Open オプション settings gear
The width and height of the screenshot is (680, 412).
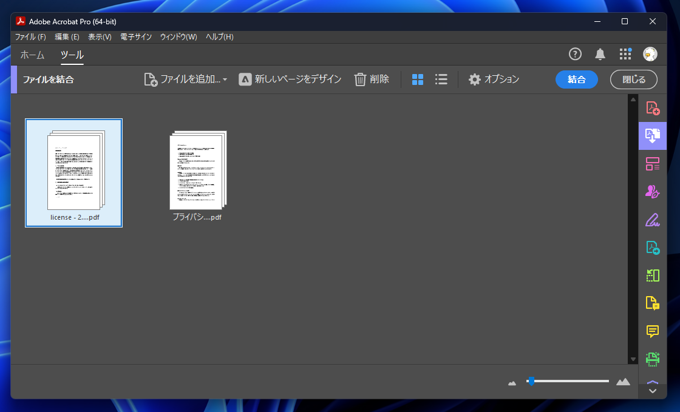point(494,80)
